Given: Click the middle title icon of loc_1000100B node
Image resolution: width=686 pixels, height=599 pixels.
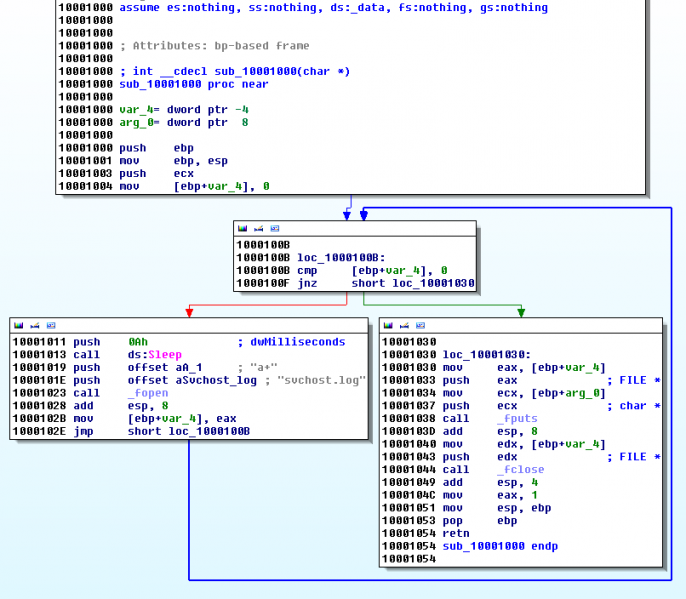Looking at the screenshot, I should pos(258,229).
